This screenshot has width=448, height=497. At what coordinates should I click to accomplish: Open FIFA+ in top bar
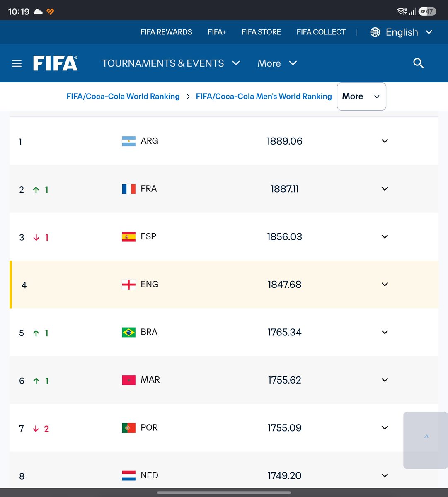[217, 32]
